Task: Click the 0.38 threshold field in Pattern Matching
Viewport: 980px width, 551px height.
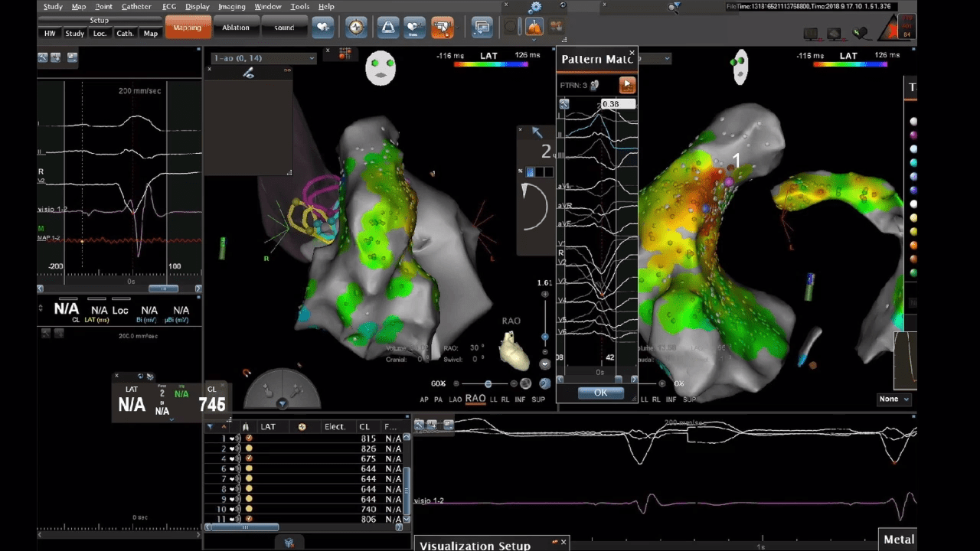Action: coord(619,104)
